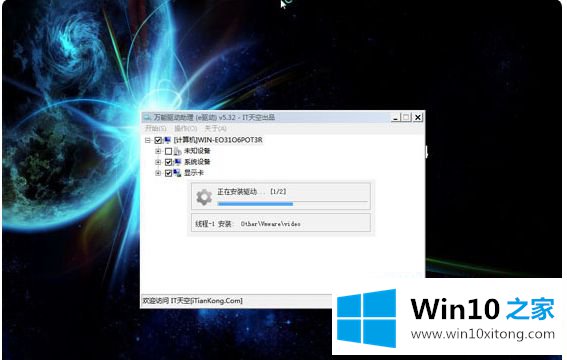Minimize the 万能驱动助理 window
The height and width of the screenshot is (360, 567).
(396, 117)
